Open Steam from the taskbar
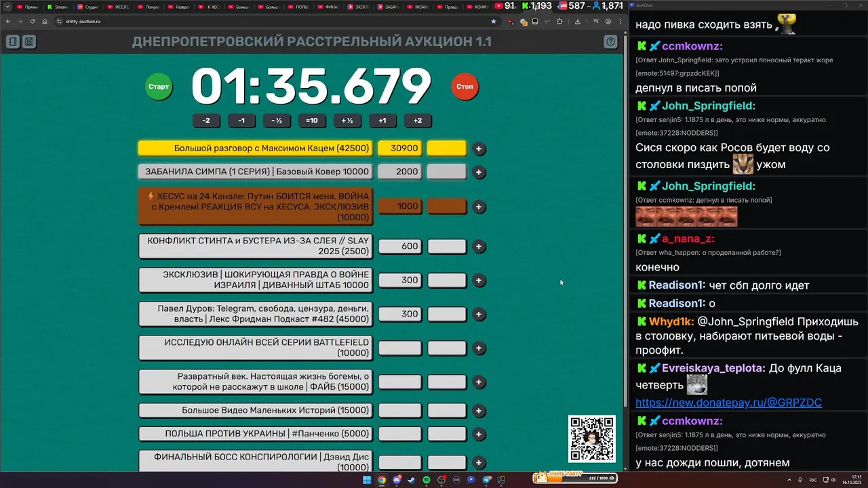Image resolution: width=868 pixels, height=488 pixels. click(x=412, y=480)
